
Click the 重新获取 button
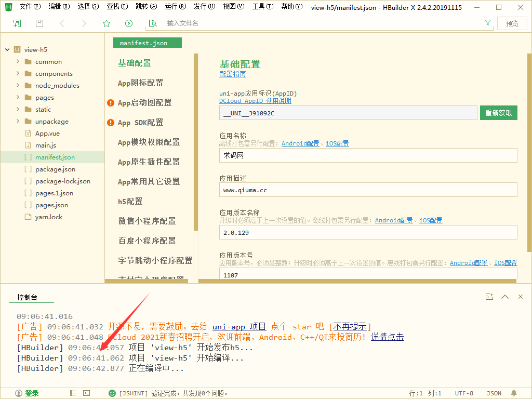[x=498, y=113]
